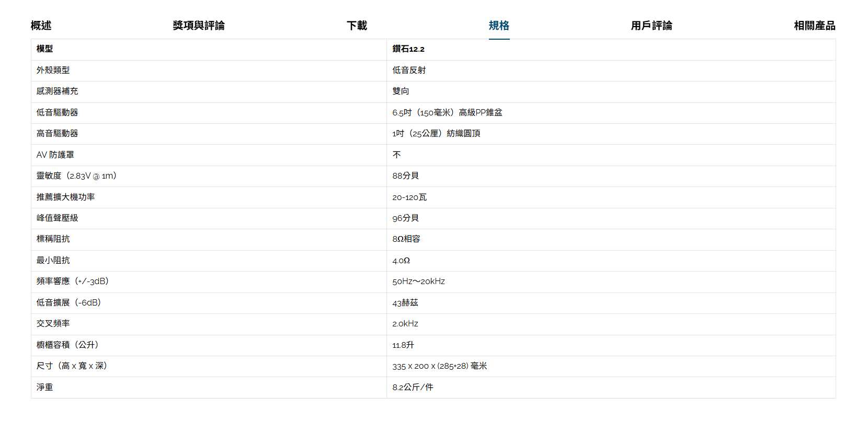This screenshot has height=422, width=868.
Task: Click the 6.5吋 高級PP錐盆 value
Action: tap(447, 112)
